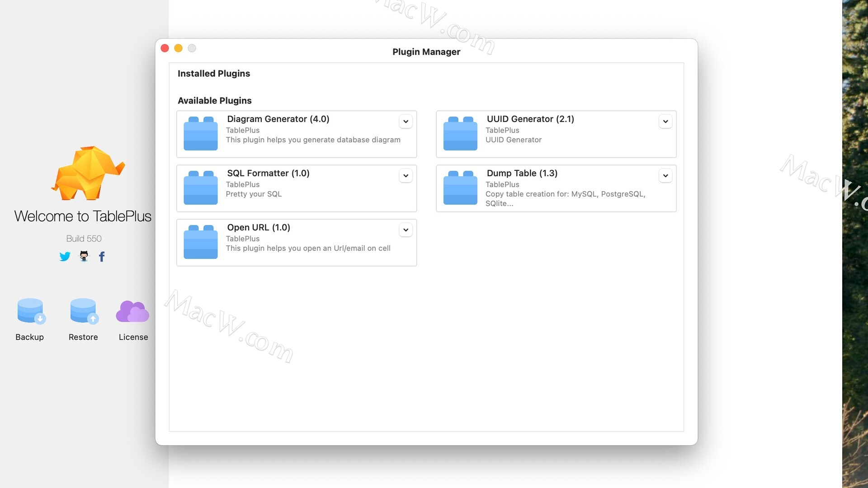Screen dimensions: 868x488
Task: Click the "Available Plugins" heading
Action: pyautogui.click(x=215, y=101)
